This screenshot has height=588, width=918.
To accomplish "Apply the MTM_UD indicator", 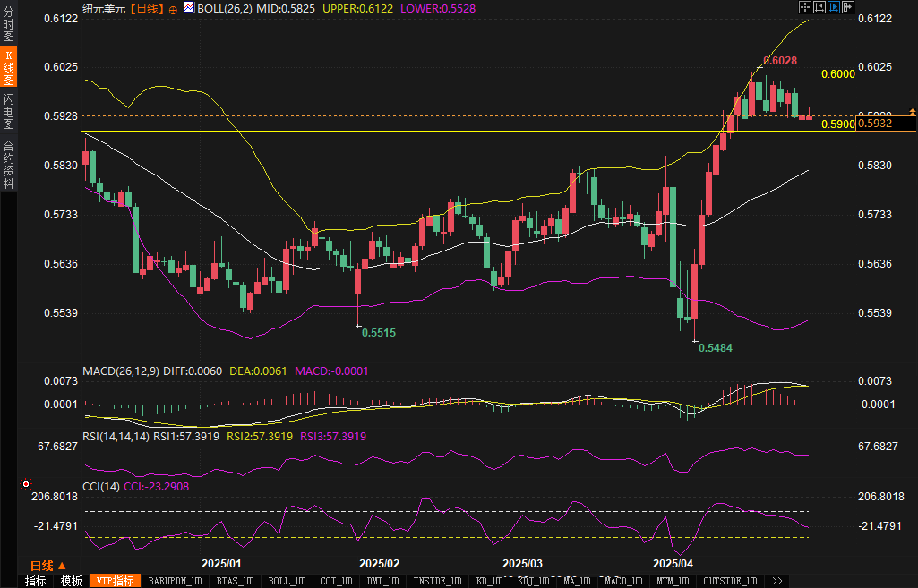I will pyautogui.click(x=673, y=581).
